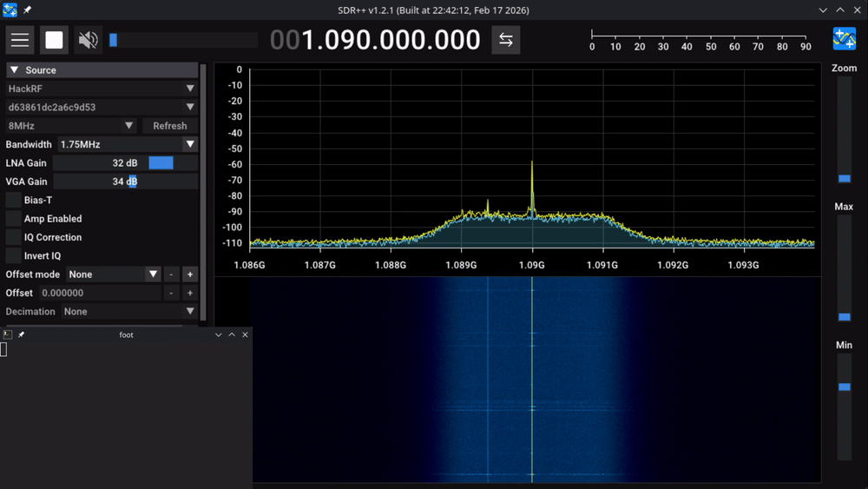
Task: Open the HackRF source dropdown
Action: pyautogui.click(x=102, y=89)
